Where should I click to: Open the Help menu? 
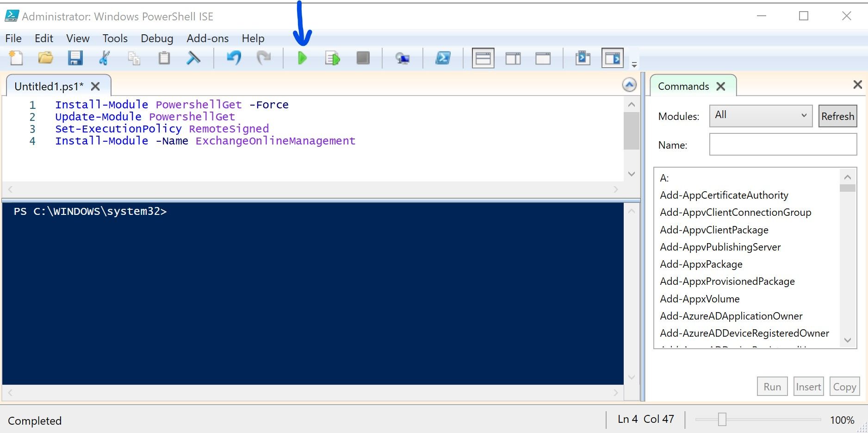click(x=253, y=38)
